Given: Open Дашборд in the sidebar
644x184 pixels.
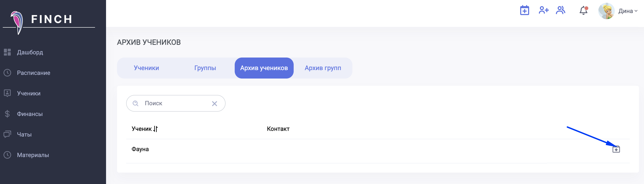Looking at the screenshot, I should point(30,52).
